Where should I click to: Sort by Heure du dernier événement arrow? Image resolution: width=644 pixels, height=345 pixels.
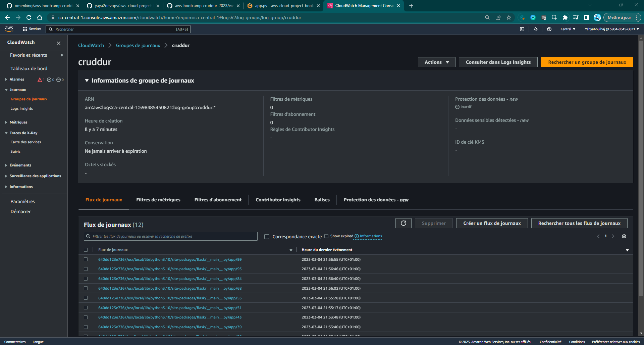coord(627,250)
